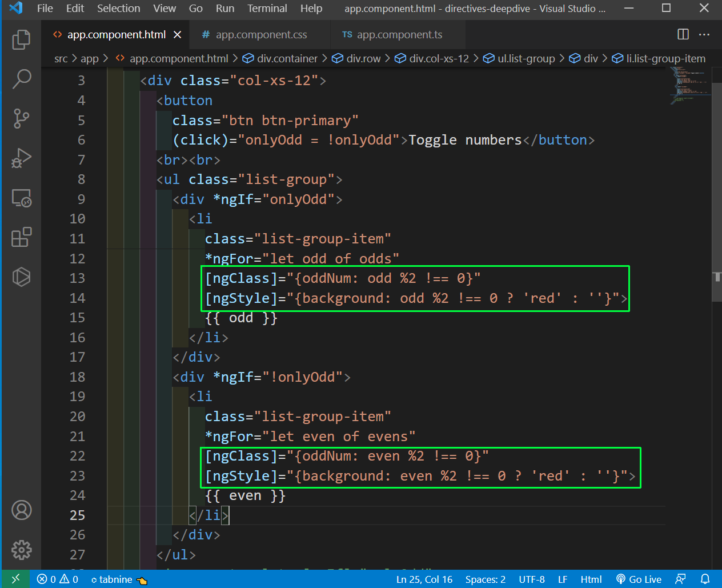Open the Manage gear menu
Screen dimensions: 722x588
pyautogui.click(x=21, y=550)
